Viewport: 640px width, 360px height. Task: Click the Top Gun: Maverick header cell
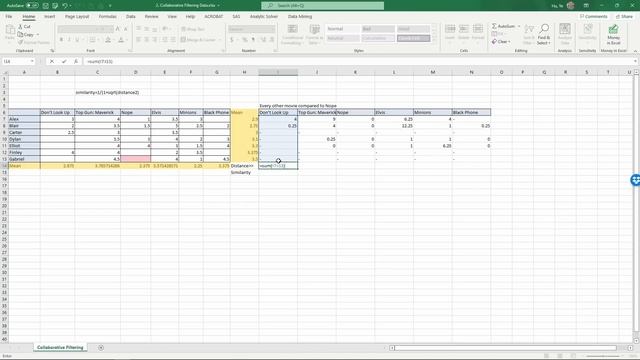pyautogui.click(x=98, y=112)
